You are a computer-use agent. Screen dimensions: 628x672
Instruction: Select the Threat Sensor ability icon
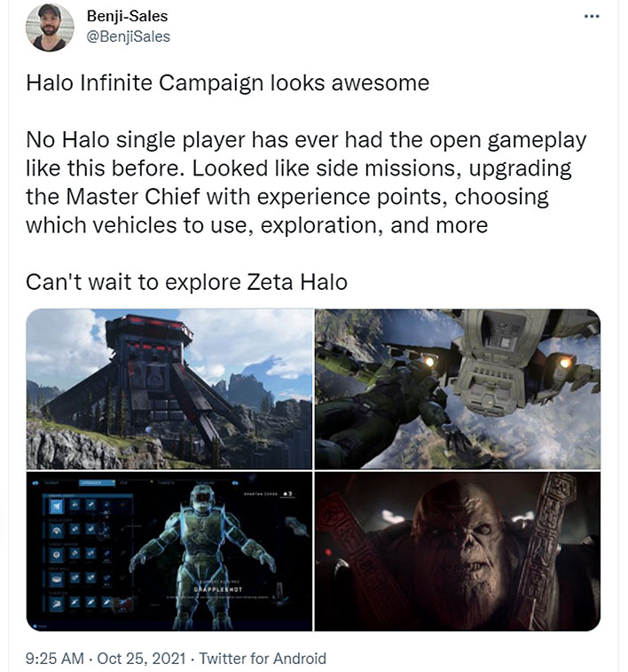click(57, 555)
